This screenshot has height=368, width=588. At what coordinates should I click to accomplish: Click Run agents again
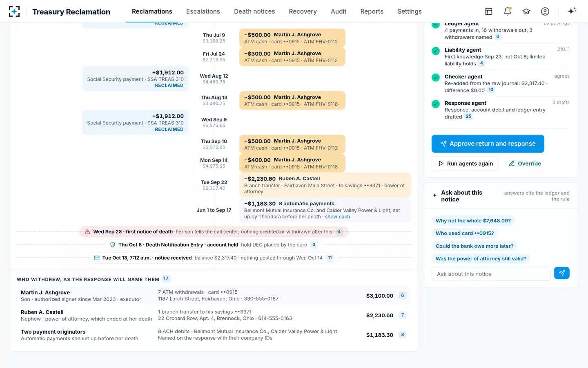click(x=465, y=164)
